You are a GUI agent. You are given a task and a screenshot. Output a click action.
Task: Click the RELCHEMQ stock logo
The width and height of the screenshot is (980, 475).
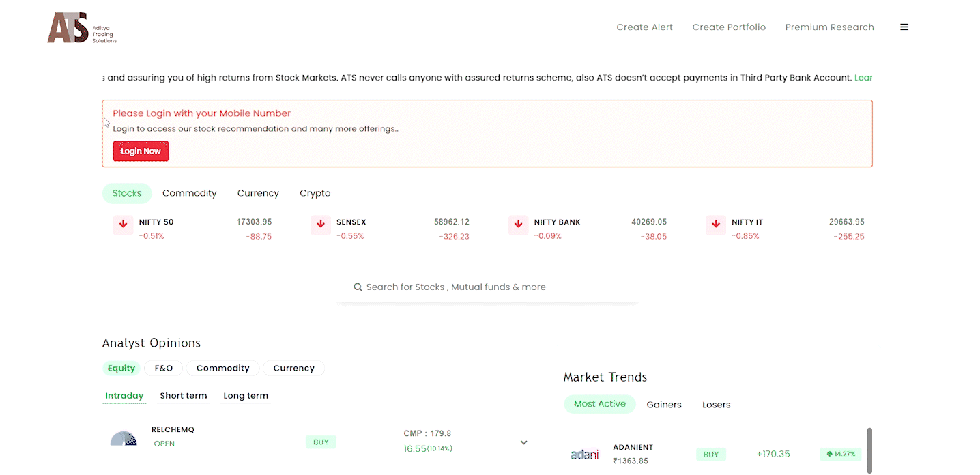tap(124, 439)
